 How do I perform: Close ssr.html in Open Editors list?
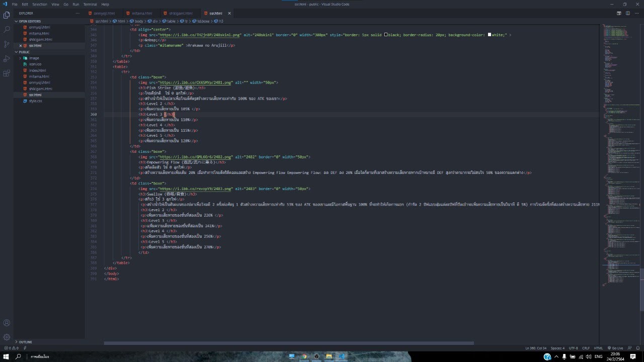pos(21,45)
